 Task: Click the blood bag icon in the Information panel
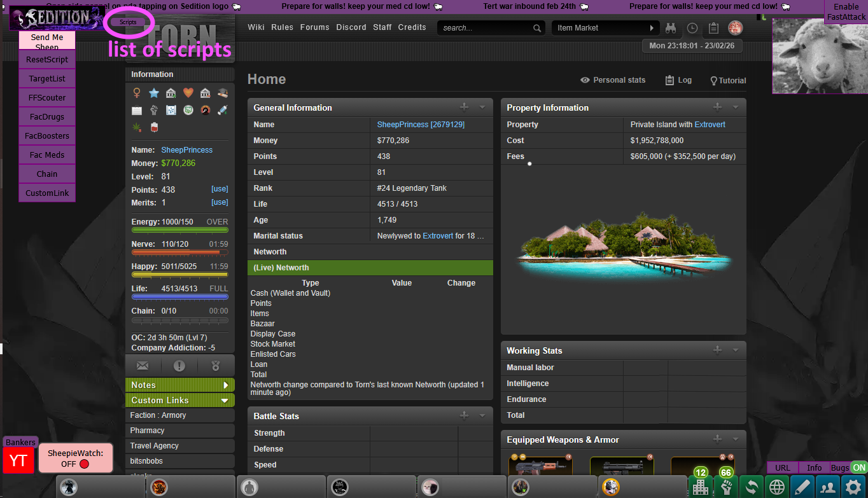point(154,127)
